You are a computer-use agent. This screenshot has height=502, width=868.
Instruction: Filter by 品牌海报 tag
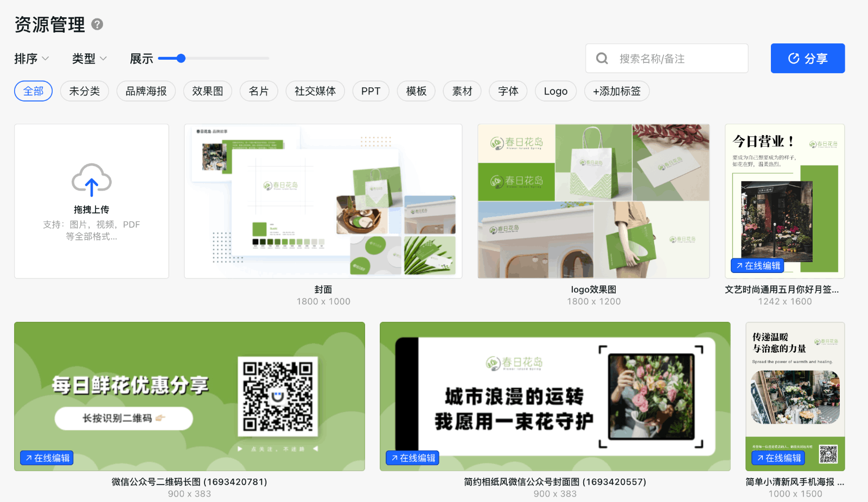[146, 91]
